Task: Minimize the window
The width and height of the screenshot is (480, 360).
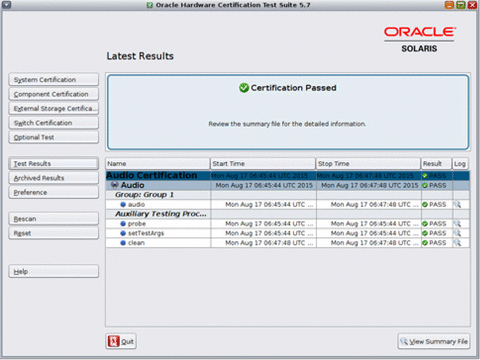Action: point(449,5)
